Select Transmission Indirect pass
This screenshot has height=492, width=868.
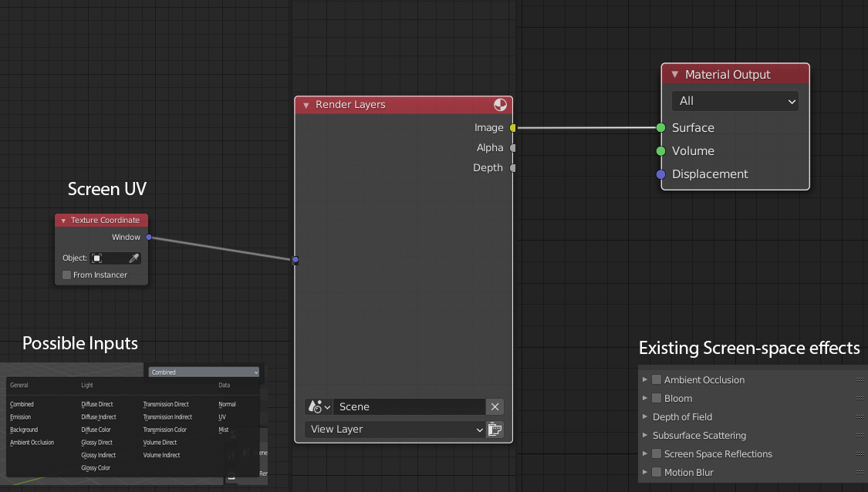167,417
